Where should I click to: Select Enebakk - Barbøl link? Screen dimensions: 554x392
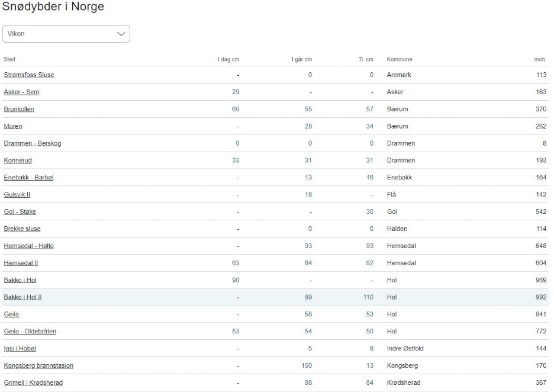pyautogui.click(x=28, y=178)
